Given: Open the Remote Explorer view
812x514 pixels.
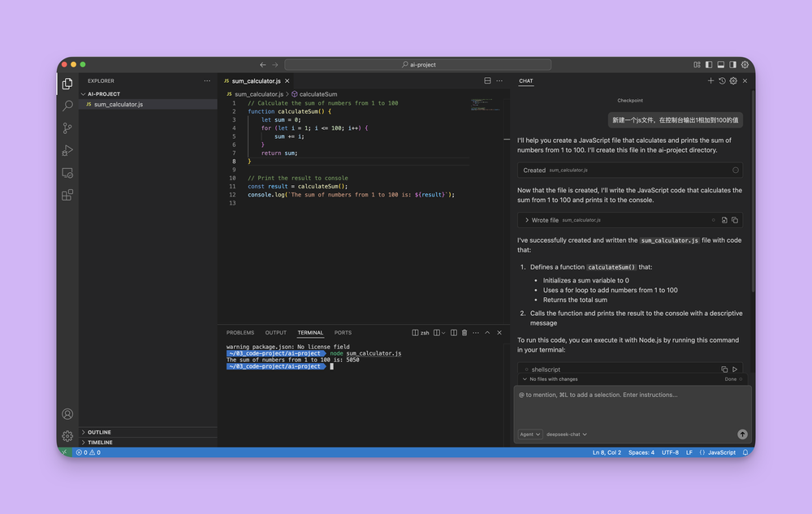Looking at the screenshot, I should [x=67, y=173].
